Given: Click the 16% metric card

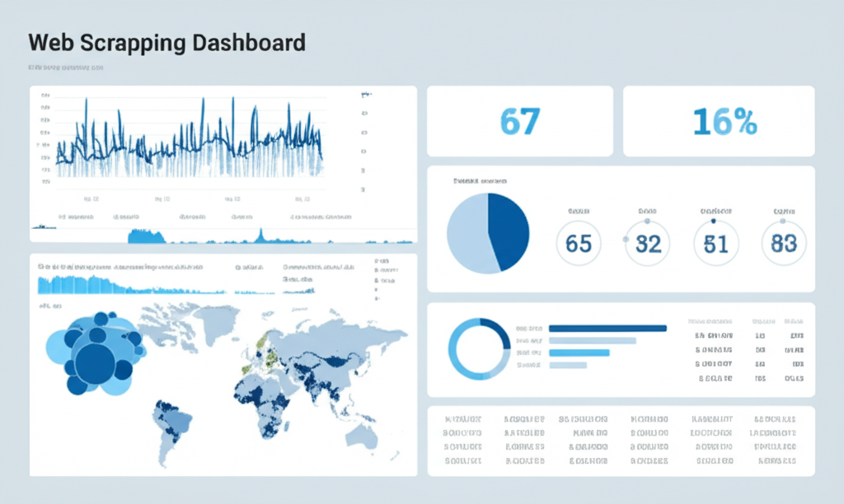Looking at the screenshot, I should pyautogui.click(x=718, y=121).
